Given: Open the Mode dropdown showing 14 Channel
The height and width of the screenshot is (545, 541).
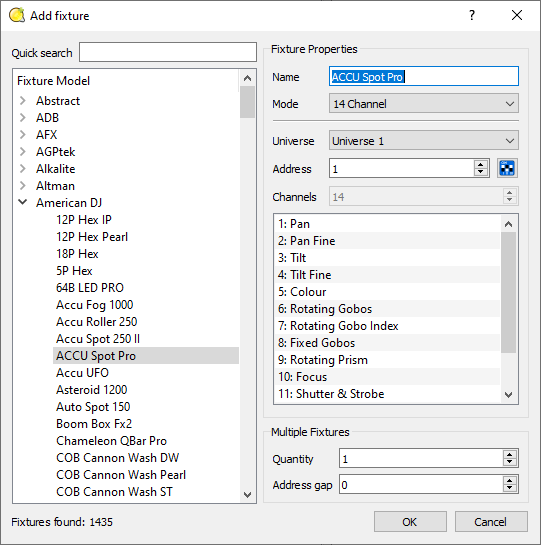Looking at the screenshot, I should coord(423,104).
